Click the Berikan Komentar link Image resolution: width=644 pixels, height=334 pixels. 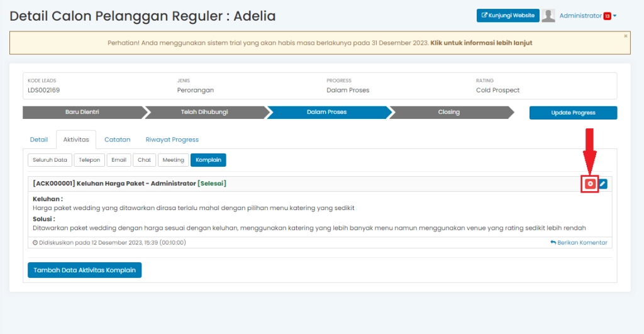coord(579,242)
